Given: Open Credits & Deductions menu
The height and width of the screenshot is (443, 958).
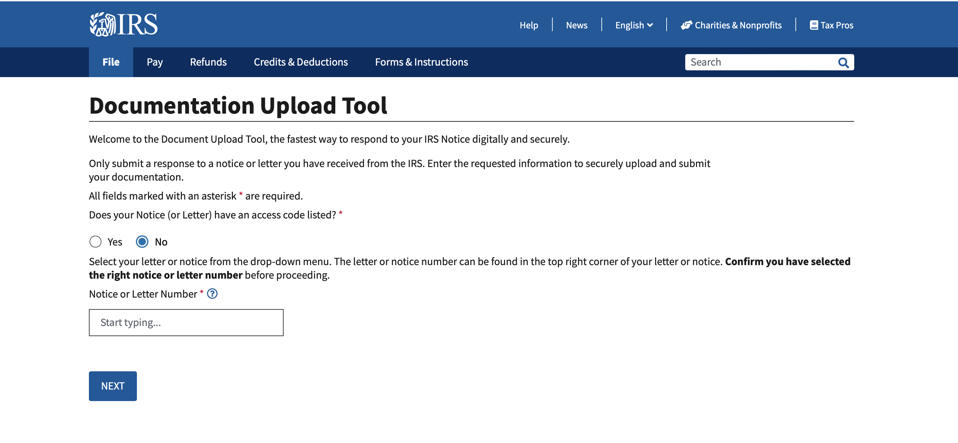Looking at the screenshot, I should (300, 62).
